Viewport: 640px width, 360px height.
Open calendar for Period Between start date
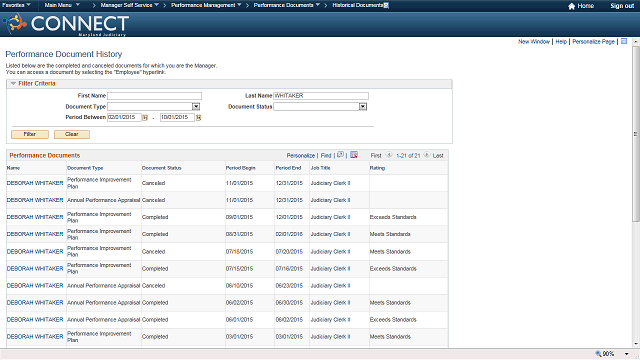tap(144, 118)
